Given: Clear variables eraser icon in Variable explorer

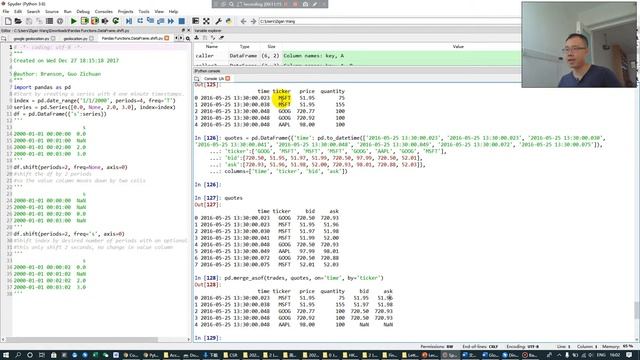Looking at the screenshot, I should click(222, 38).
